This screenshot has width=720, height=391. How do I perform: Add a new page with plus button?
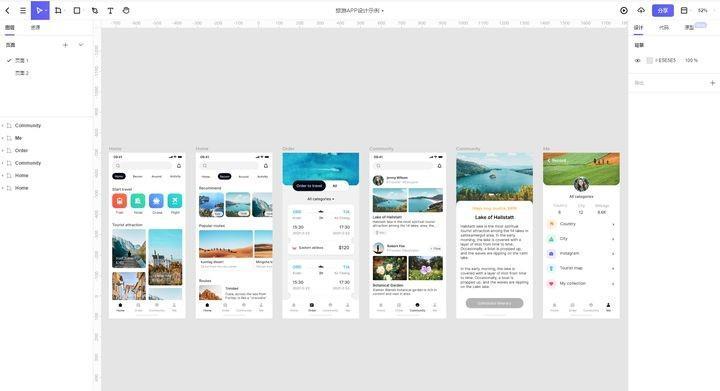point(65,45)
